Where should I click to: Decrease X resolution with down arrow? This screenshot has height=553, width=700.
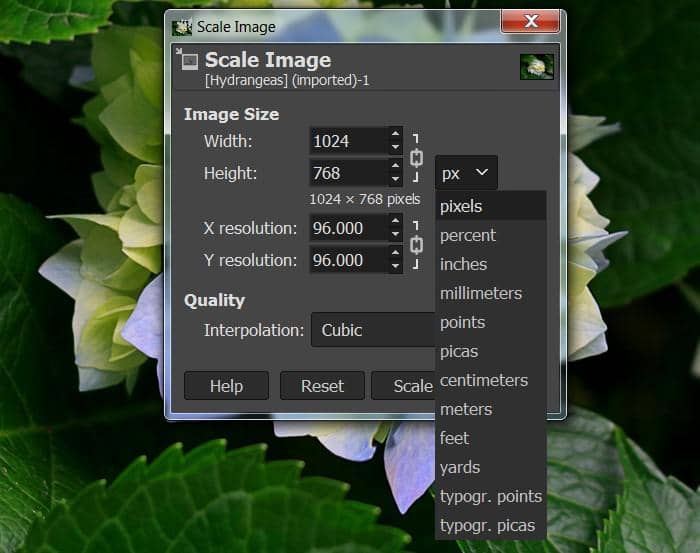[396, 234]
